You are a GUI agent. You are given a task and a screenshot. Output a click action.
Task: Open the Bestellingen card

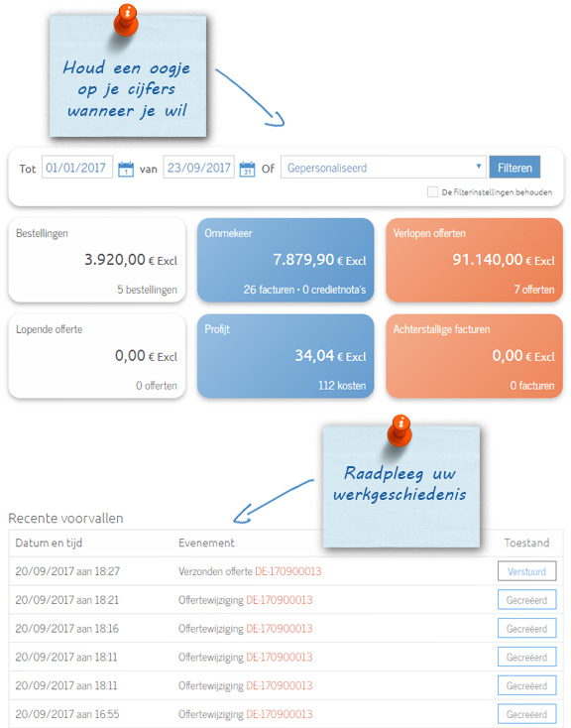(x=96, y=261)
